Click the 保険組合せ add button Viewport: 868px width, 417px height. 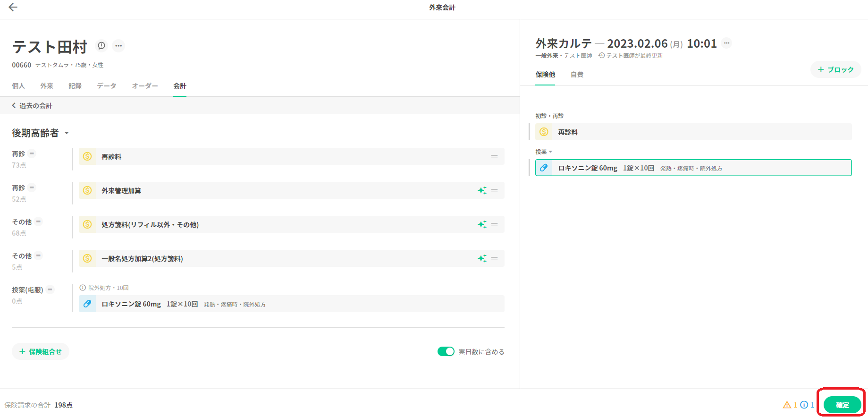click(x=41, y=351)
